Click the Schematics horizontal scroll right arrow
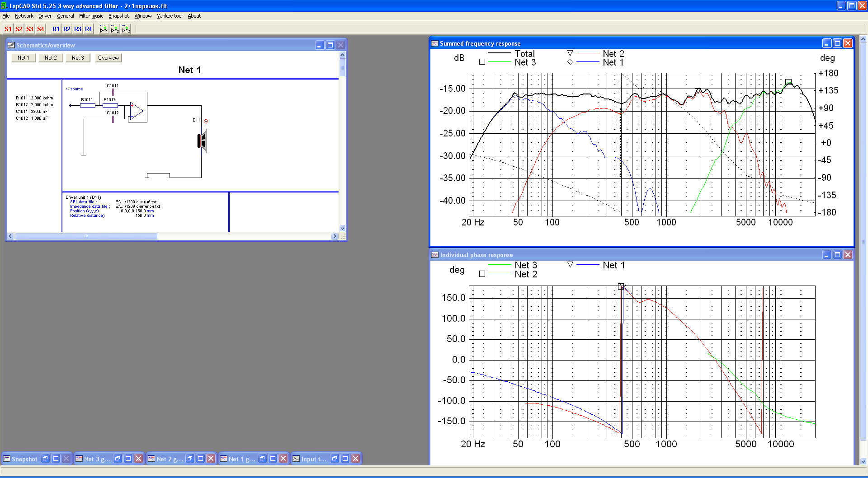The image size is (868, 478). coord(335,236)
